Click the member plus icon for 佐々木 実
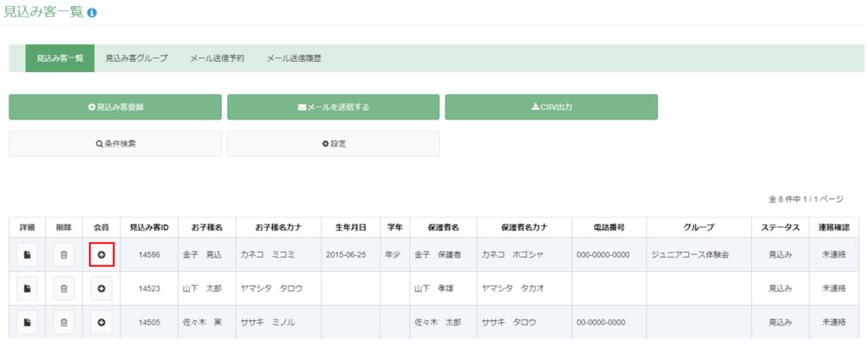This screenshot has width=868, height=350. [102, 322]
